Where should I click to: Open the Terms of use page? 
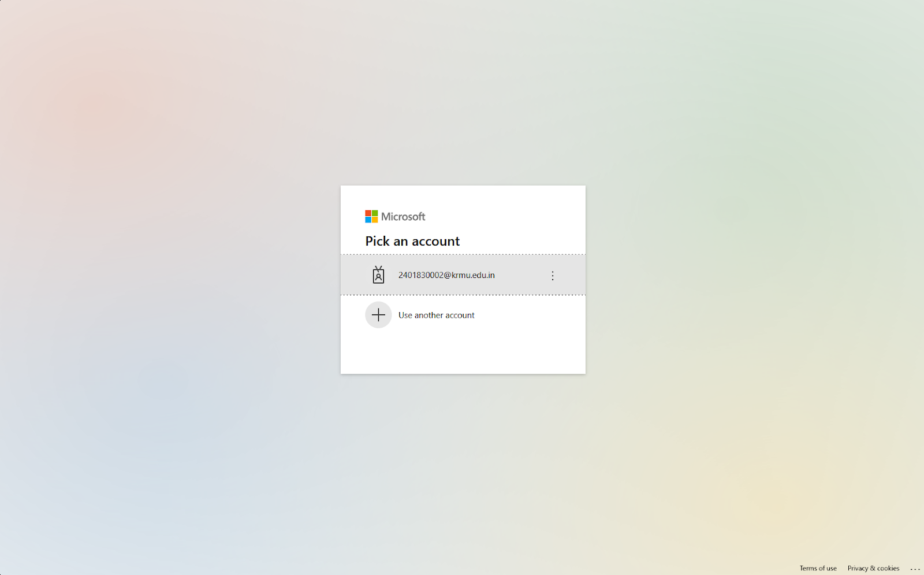pos(817,568)
